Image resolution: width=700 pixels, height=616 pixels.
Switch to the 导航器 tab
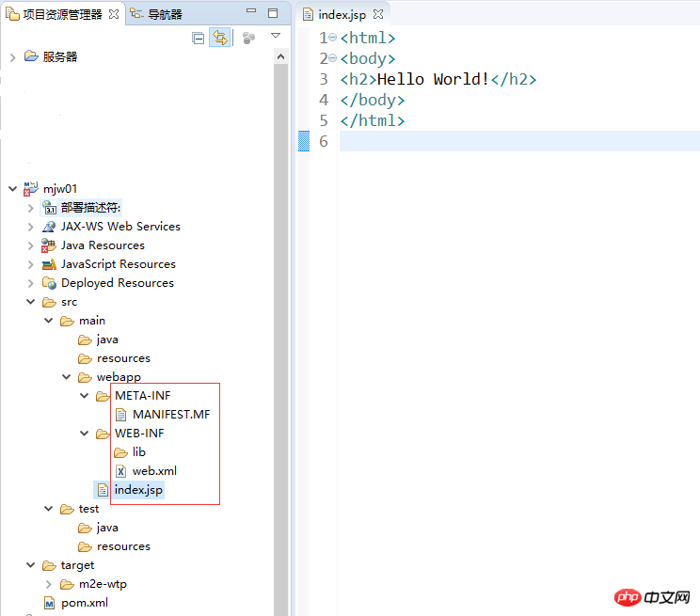pos(165,15)
